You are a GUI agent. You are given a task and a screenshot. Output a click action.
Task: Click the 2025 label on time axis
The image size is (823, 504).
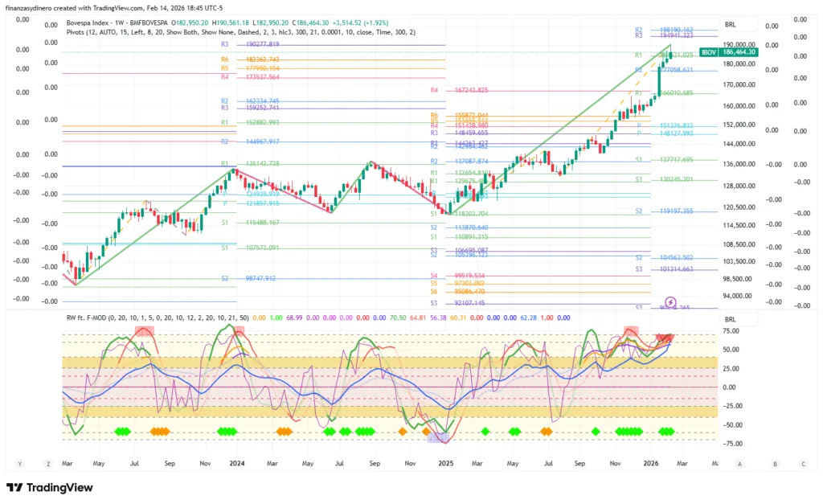tap(446, 464)
